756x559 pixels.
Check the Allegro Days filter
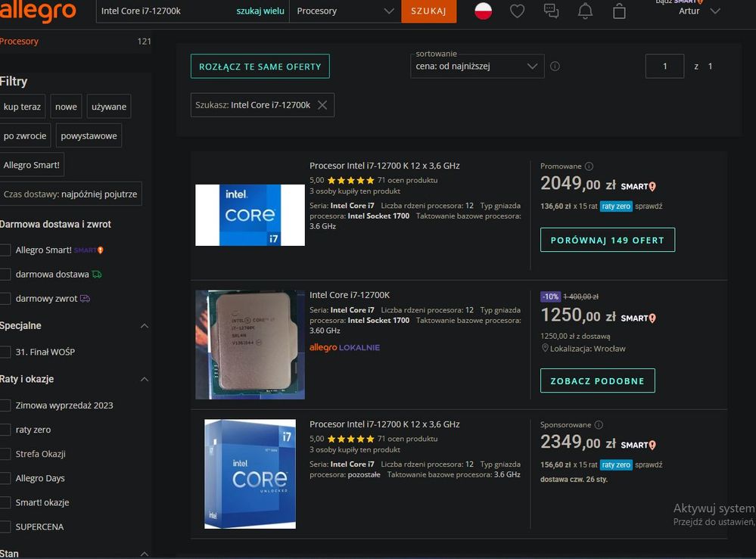[x=5, y=478]
